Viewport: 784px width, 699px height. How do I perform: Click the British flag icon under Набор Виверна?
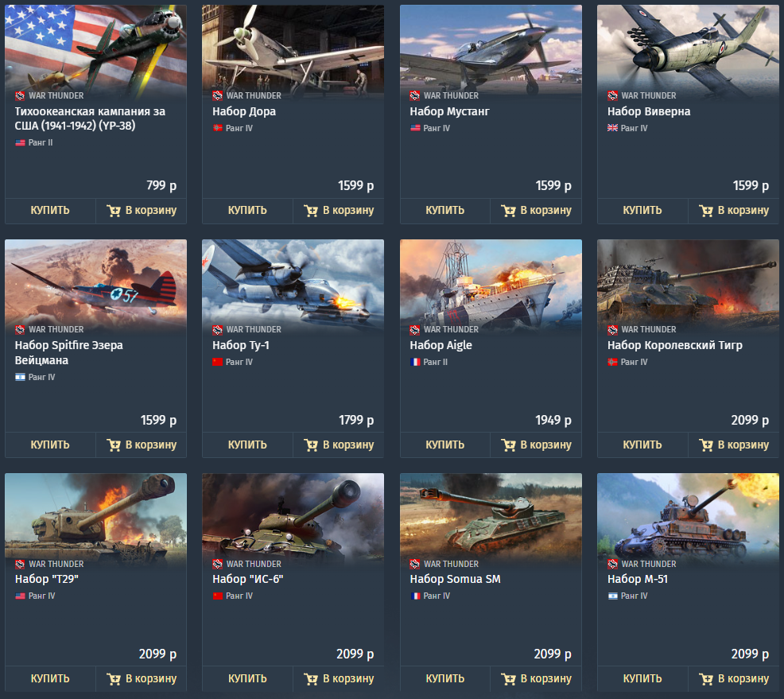(x=612, y=128)
